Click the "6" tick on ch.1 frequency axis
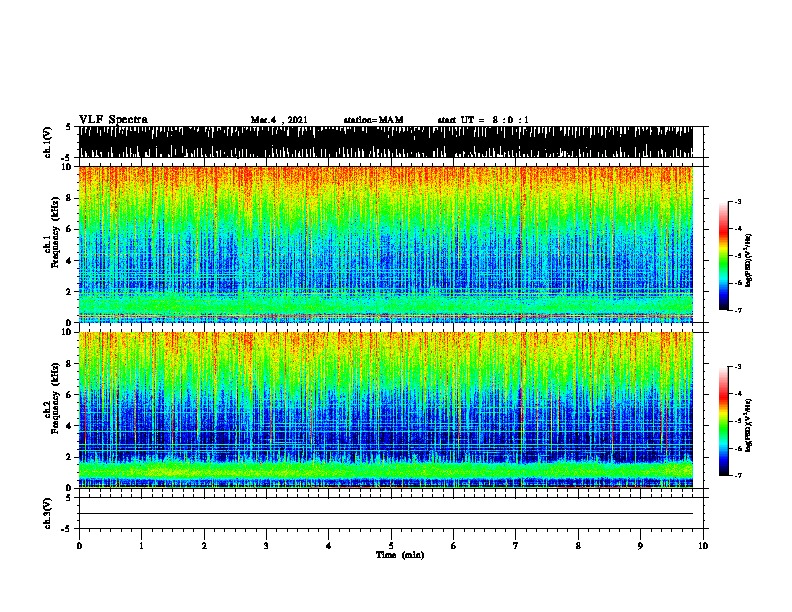The image size is (792, 612). [x=71, y=229]
